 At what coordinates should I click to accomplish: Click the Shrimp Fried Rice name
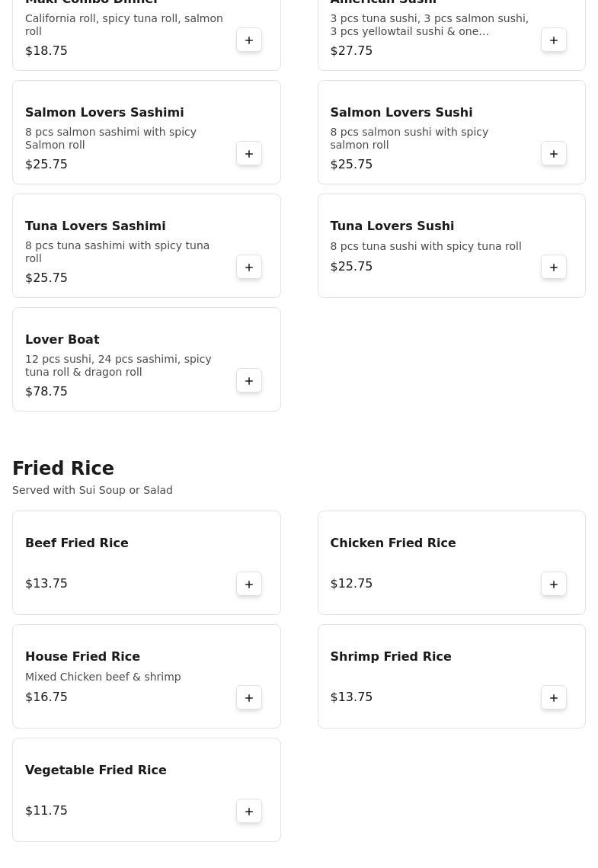pyautogui.click(x=390, y=657)
